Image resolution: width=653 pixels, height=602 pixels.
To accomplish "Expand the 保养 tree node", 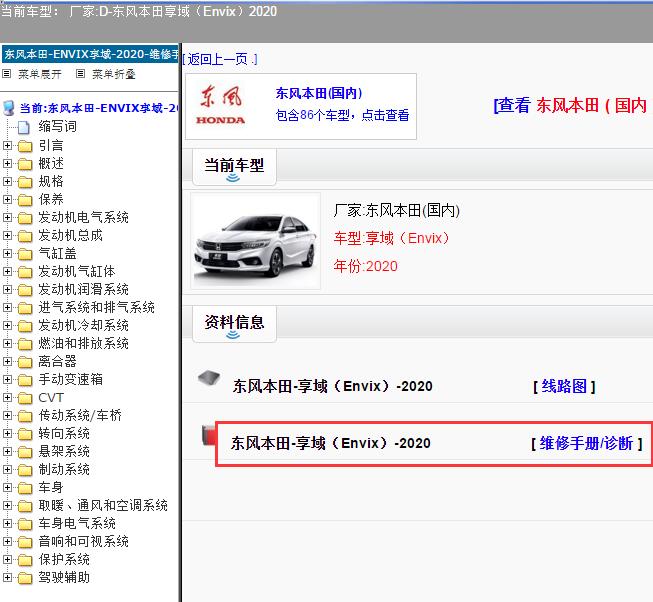I will tap(7, 199).
